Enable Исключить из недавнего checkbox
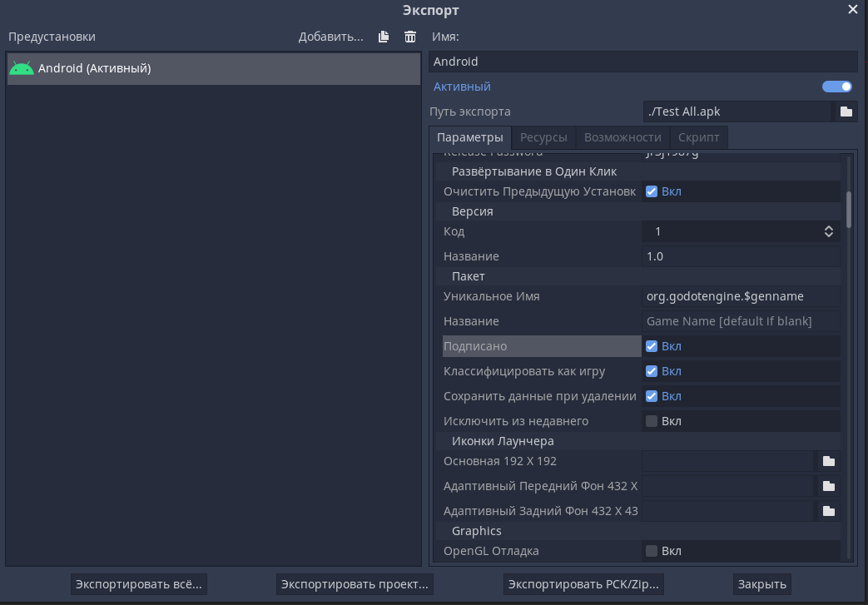This screenshot has width=868, height=605. pos(652,421)
